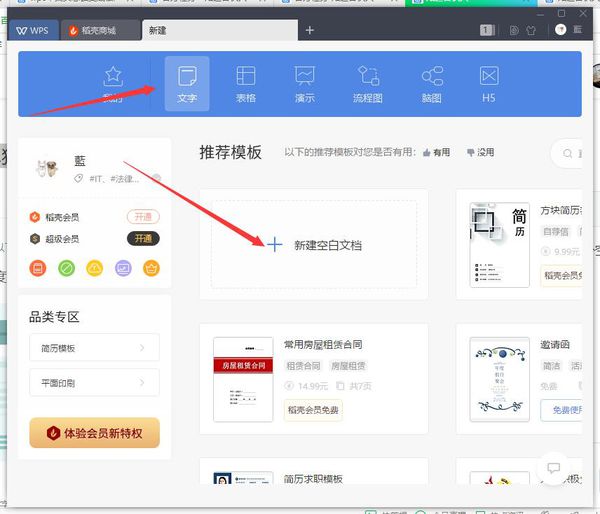Select the 演示 presentation icon
This screenshot has height=514, width=600.
(305, 83)
